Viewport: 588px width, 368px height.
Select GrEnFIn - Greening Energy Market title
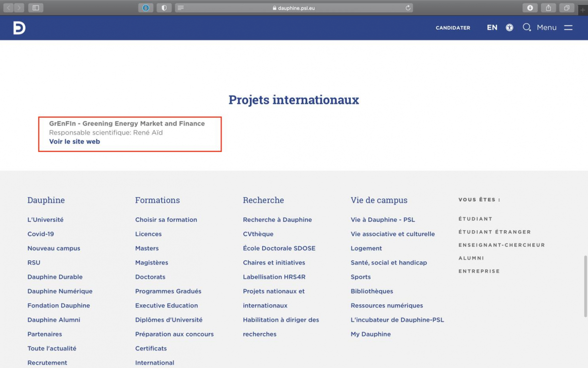tap(127, 123)
